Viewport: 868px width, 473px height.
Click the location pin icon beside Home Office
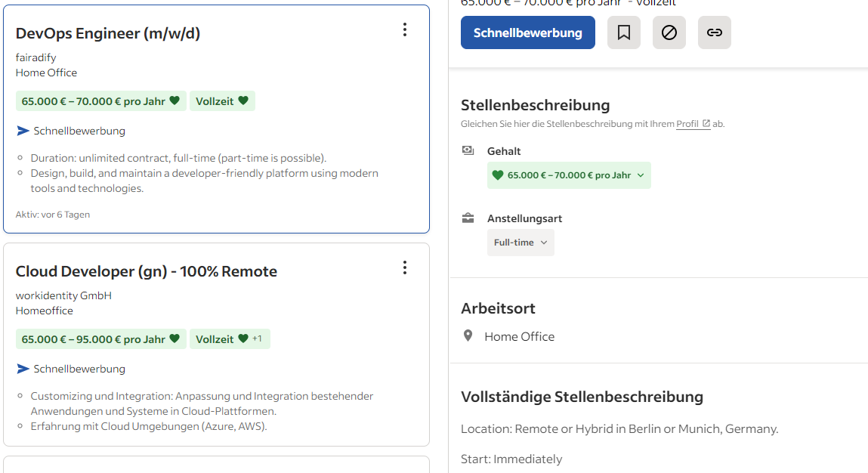coord(468,336)
